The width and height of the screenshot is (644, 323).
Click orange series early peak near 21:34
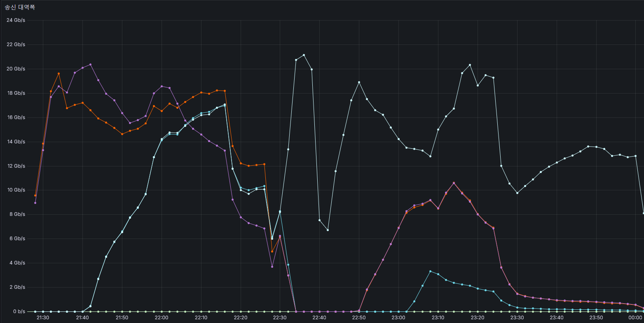coord(59,73)
